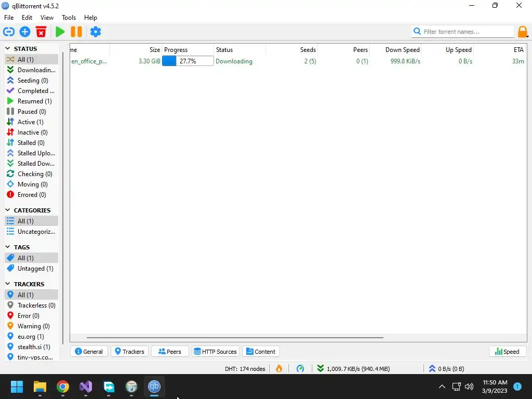Open Chrome from the taskbar
The height and width of the screenshot is (399, 532).
63,387
